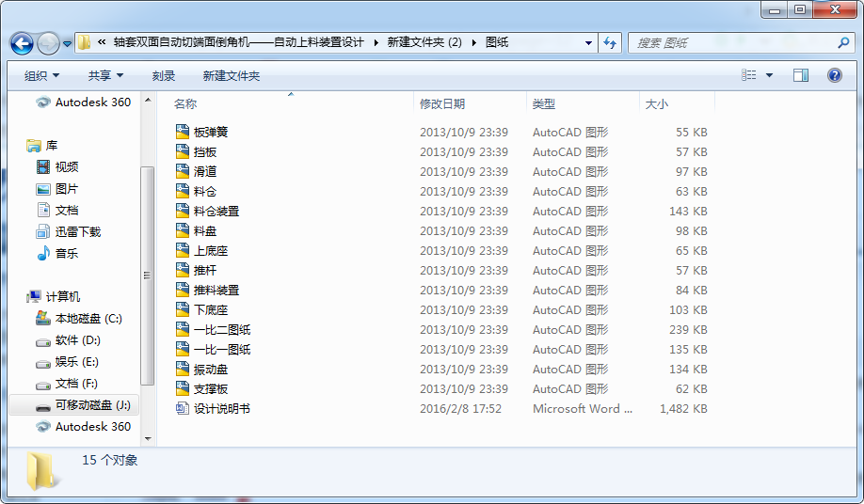Change view with the view icon
The width and height of the screenshot is (864, 504).
(x=748, y=75)
